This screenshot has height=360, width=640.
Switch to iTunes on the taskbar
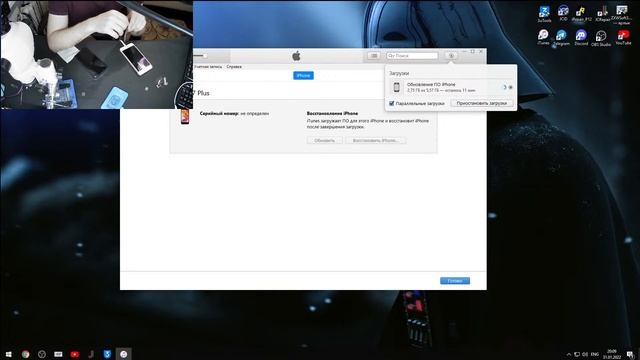tap(123, 354)
